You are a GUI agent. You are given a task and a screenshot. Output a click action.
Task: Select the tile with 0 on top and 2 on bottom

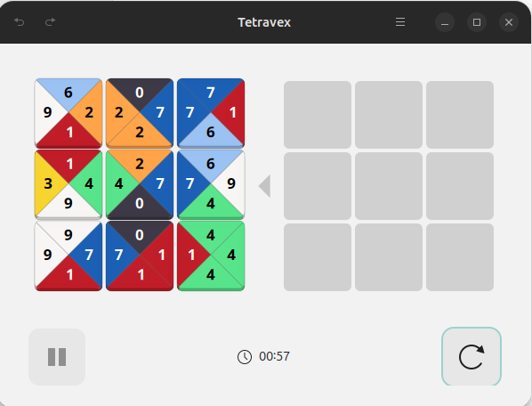coord(140,113)
